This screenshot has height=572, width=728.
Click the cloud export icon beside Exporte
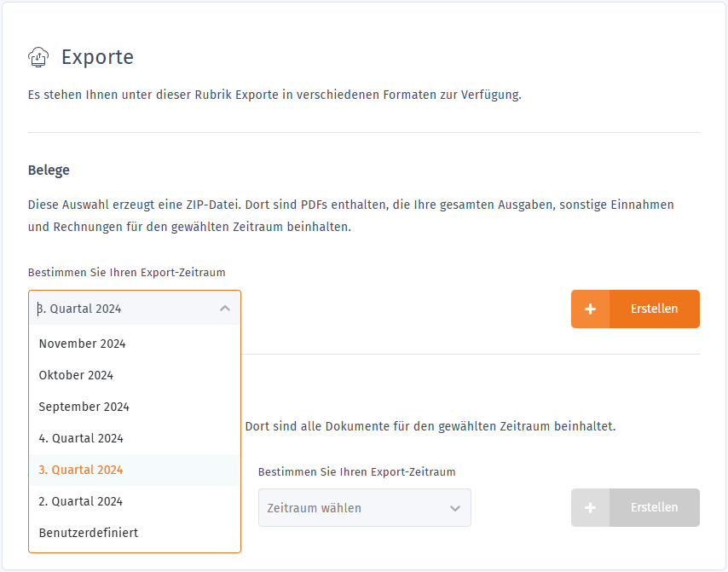click(38, 56)
